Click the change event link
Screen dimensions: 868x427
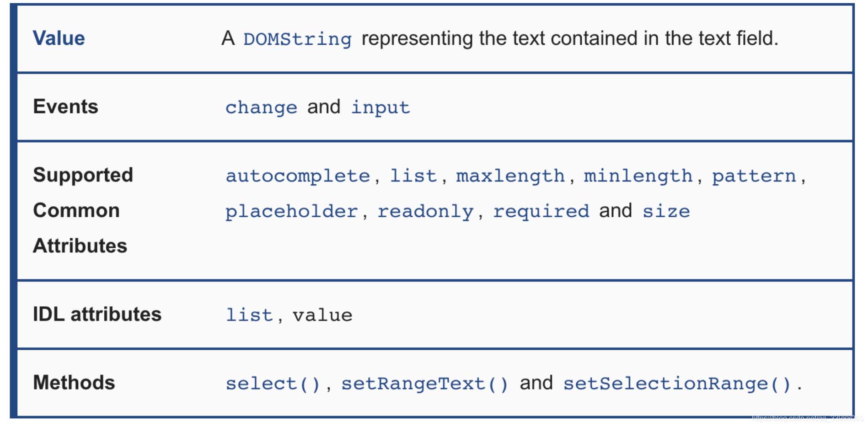tap(261, 108)
